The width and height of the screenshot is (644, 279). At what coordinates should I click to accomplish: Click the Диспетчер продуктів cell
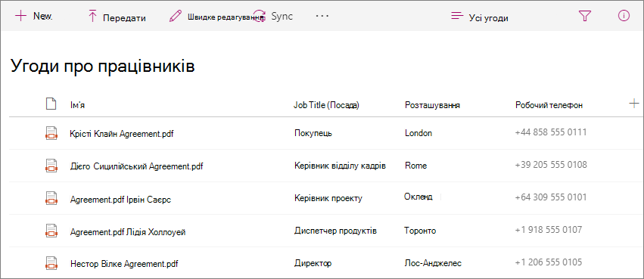335,231
